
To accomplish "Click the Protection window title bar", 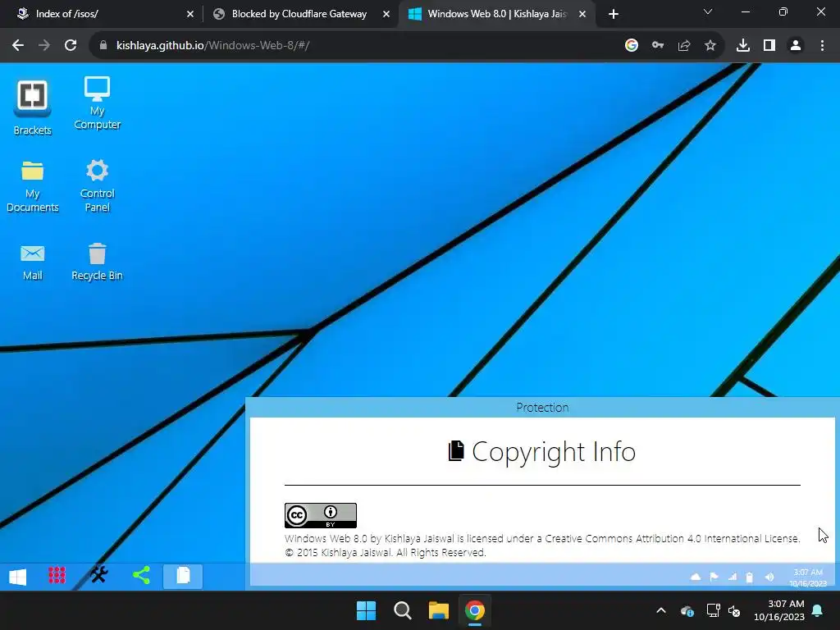I will coord(542,407).
